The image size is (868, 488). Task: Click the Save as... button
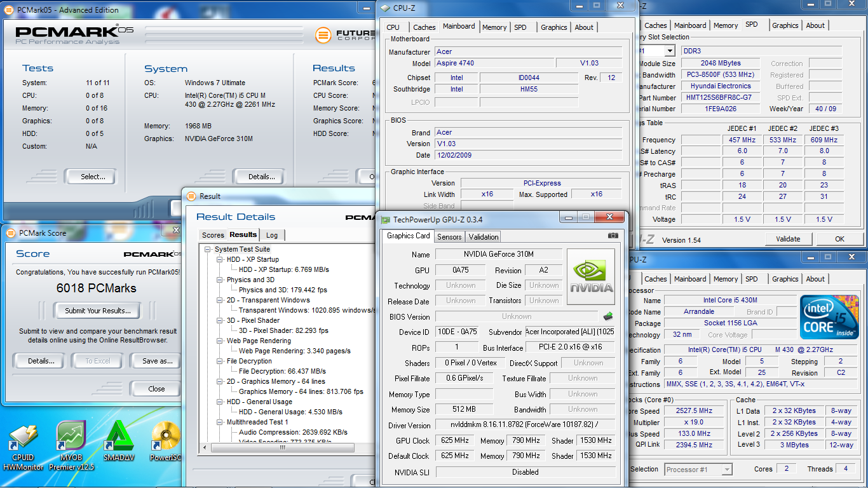point(157,361)
